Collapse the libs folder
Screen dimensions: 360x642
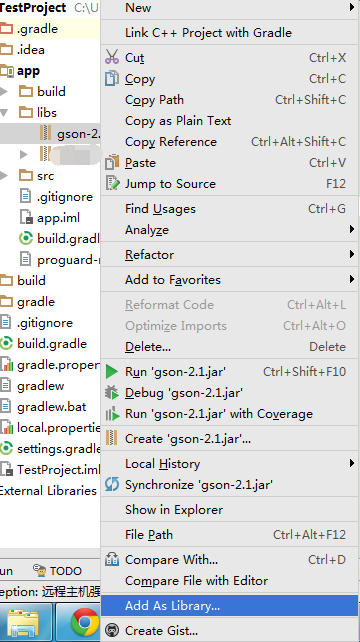coord(4,113)
